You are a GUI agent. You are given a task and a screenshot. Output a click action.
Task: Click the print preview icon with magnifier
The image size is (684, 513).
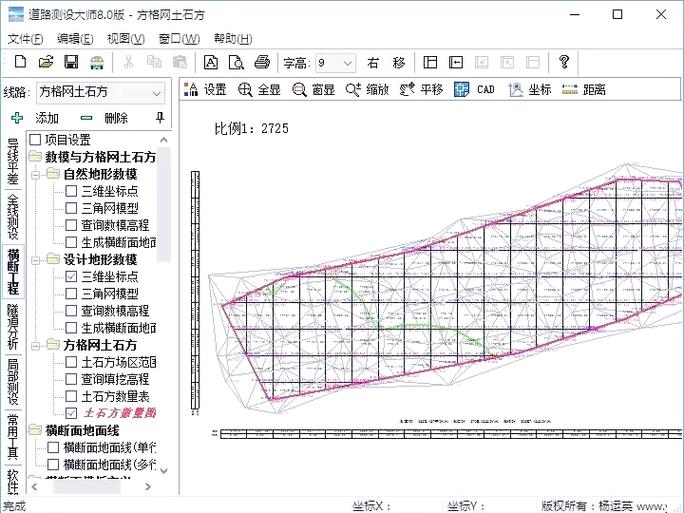pos(236,62)
